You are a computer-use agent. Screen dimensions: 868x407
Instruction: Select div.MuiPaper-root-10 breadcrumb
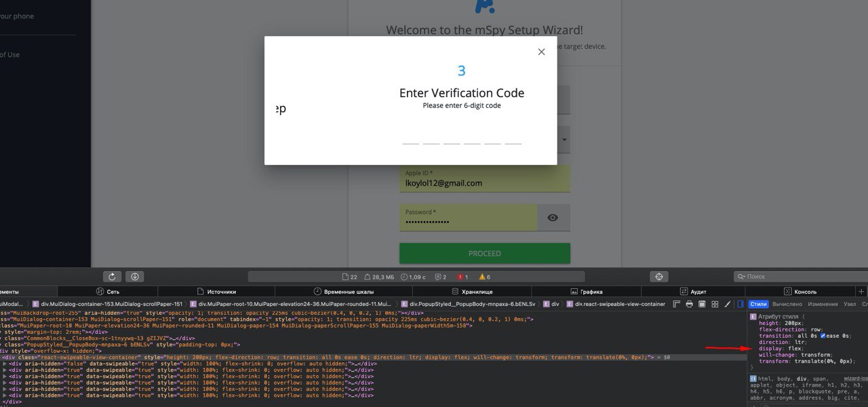click(292, 304)
